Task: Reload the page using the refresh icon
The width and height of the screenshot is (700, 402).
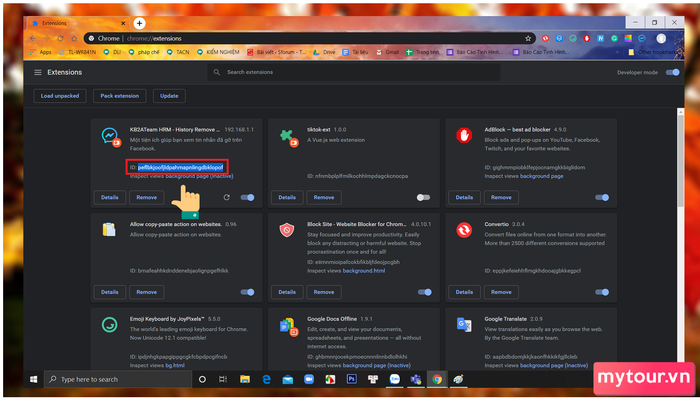Action: pyautogui.click(x=60, y=38)
